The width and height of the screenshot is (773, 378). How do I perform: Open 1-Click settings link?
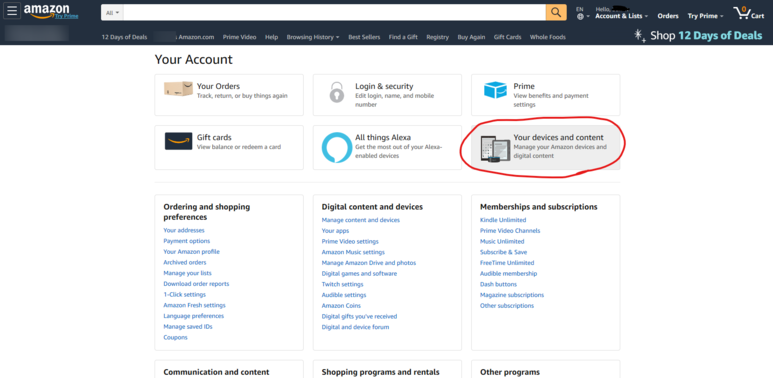pos(185,295)
